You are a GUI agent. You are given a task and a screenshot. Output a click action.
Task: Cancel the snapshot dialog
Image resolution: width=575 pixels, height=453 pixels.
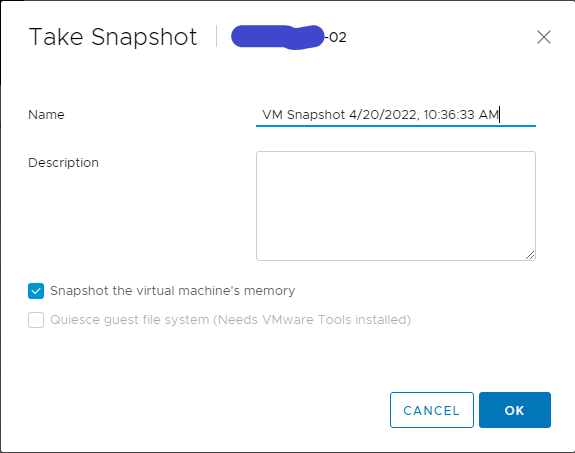[x=432, y=410]
